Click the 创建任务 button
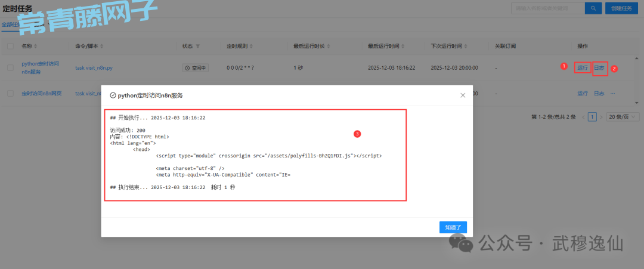 coord(622,8)
